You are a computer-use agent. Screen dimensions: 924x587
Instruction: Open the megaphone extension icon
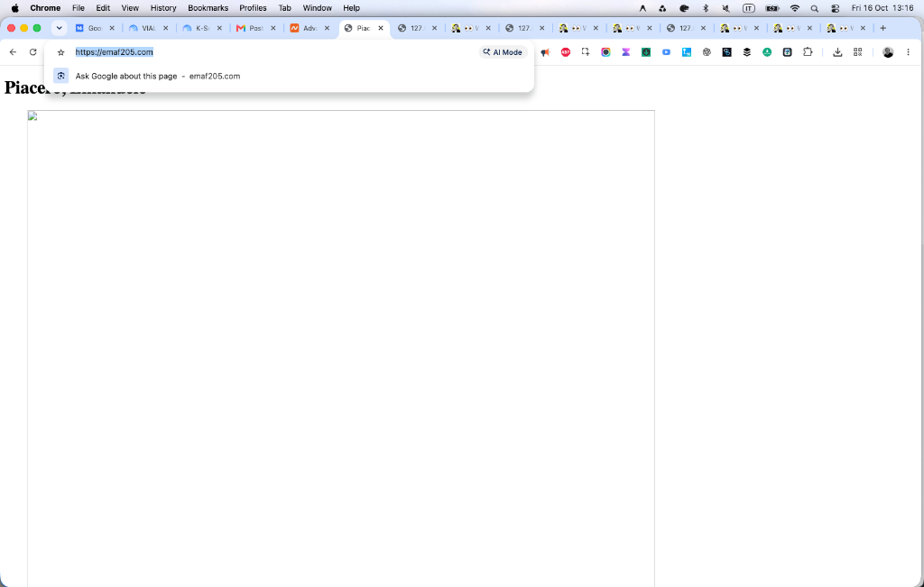pyautogui.click(x=546, y=51)
